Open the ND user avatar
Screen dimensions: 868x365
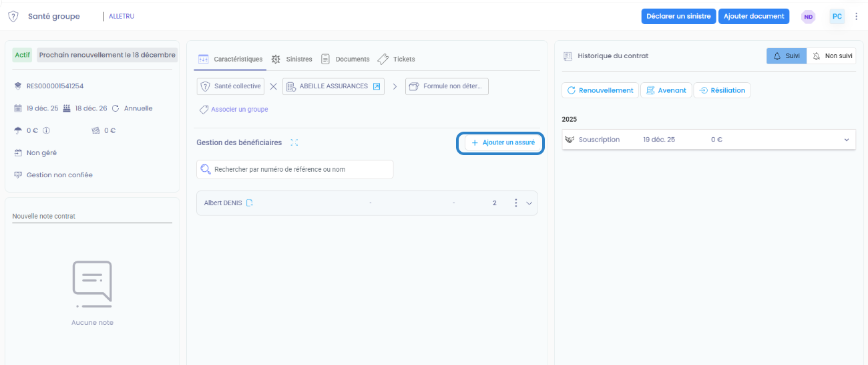click(809, 17)
